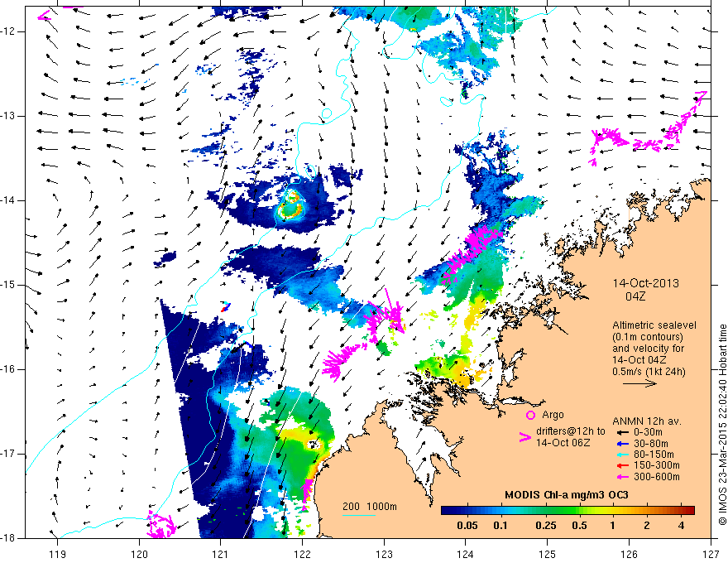Screen dimensions: 728x563
Task: Click the colorbar tick label '4'
Action: click(x=681, y=526)
